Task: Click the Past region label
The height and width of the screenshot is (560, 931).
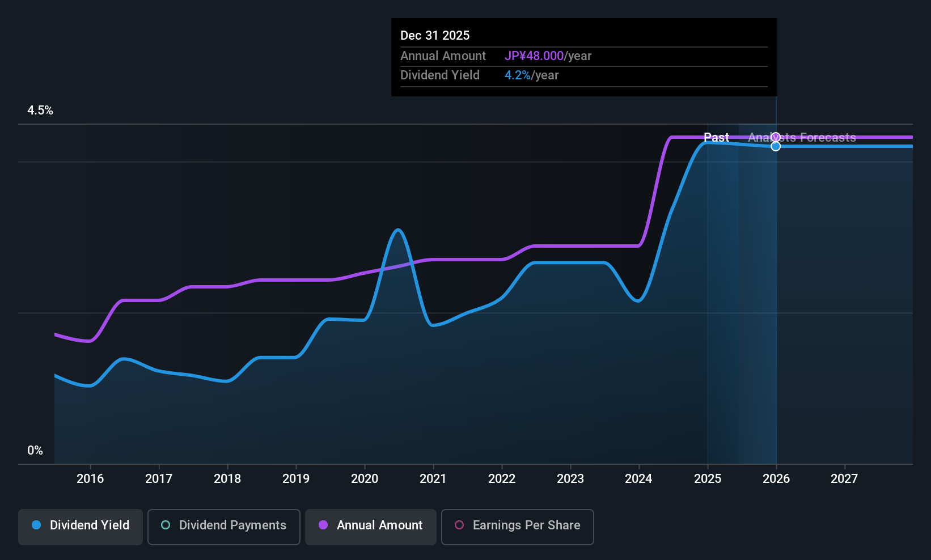Action: point(716,137)
